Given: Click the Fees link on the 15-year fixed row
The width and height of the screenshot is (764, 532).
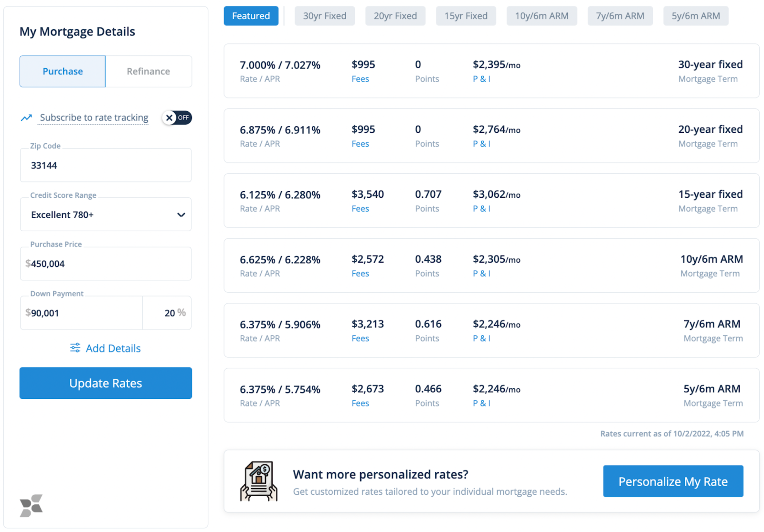Looking at the screenshot, I should [x=360, y=208].
